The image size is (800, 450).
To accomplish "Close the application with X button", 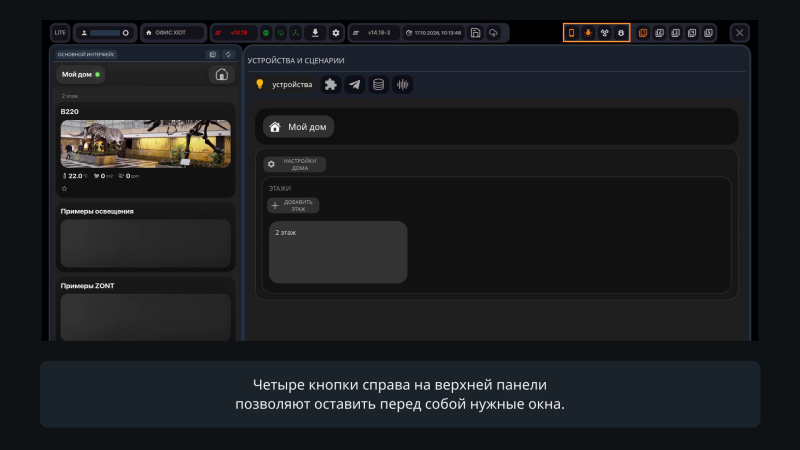I will 739,33.
